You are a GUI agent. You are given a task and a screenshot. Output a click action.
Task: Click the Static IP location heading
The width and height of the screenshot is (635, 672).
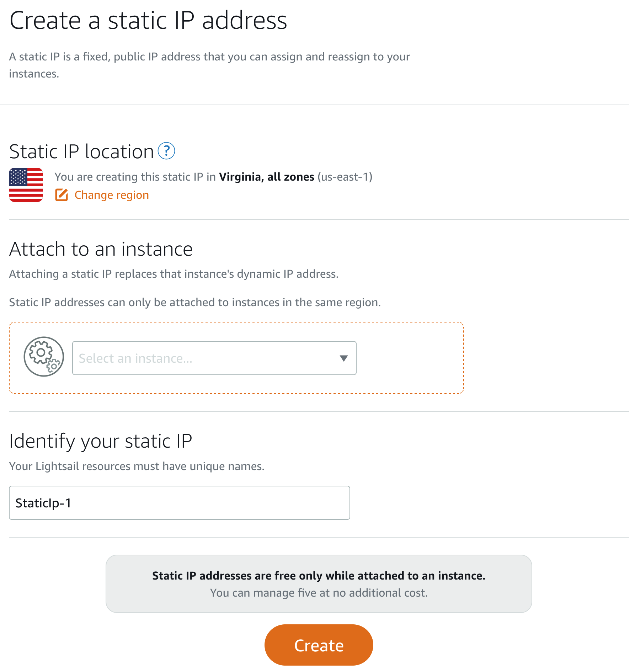(x=81, y=151)
